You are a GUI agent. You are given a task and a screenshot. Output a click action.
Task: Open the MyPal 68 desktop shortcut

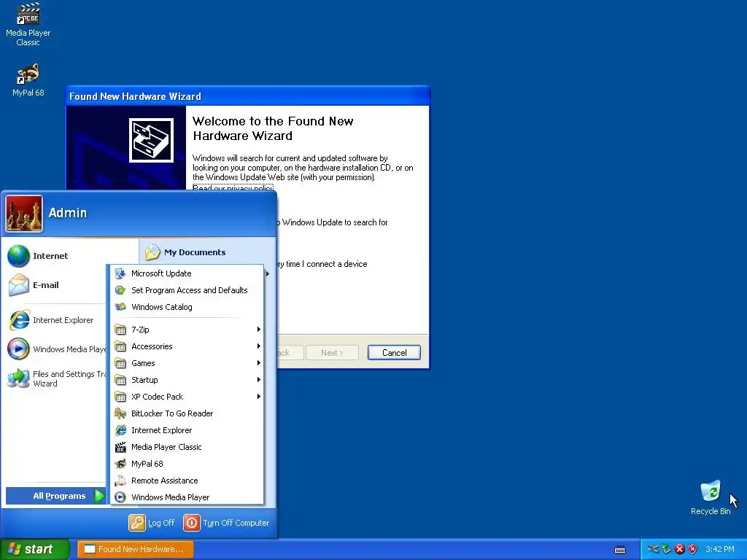click(x=28, y=74)
